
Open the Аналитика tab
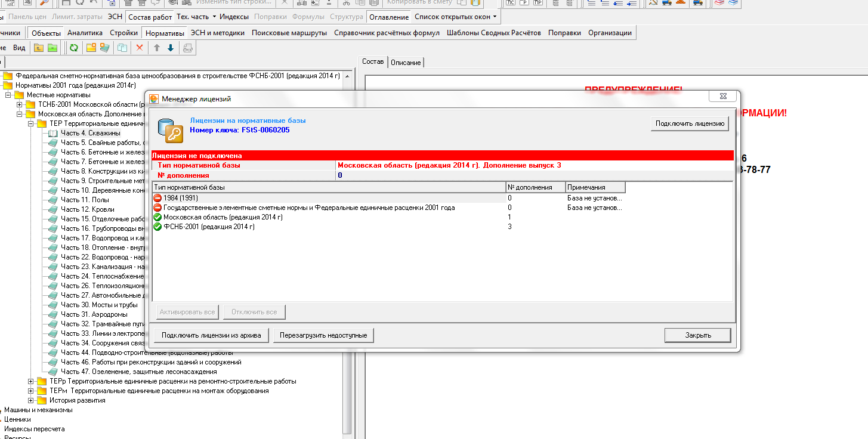pyautogui.click(x=85, y=33)
